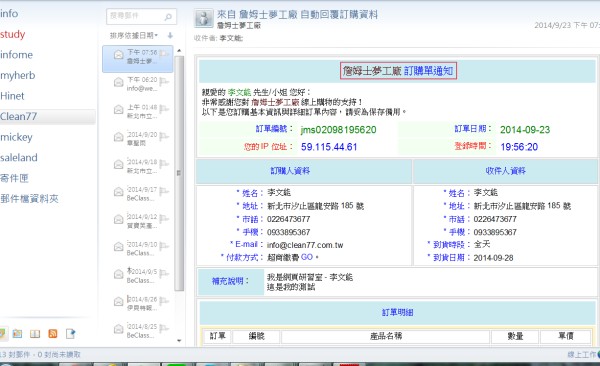The width and height of the screenshot is (600, 366).
Task: Open the Newsgroups shortcut icon
Action: click(70, 333)
